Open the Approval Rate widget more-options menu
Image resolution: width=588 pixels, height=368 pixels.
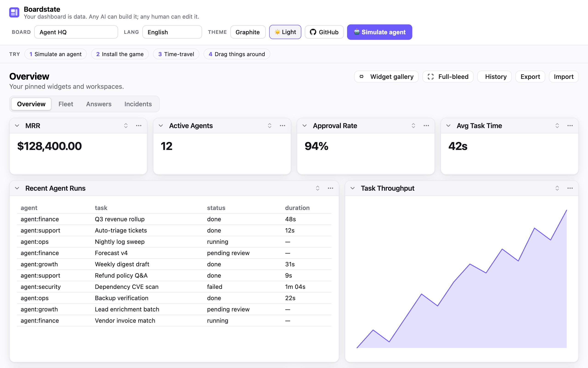(x=426, y=126)
